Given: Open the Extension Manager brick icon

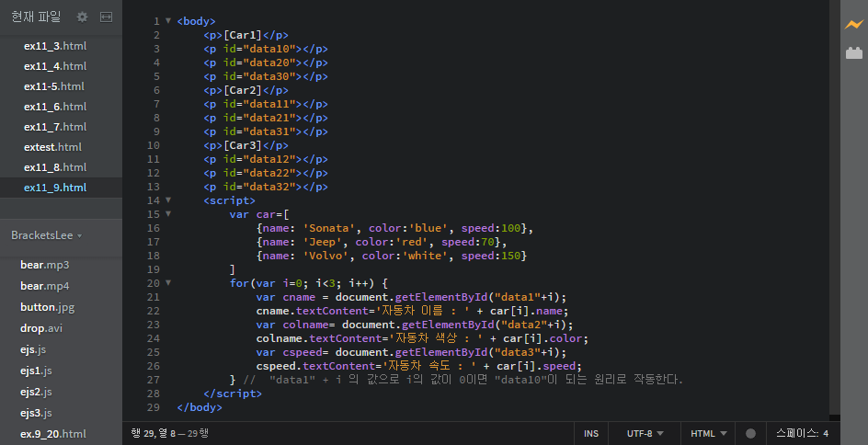Looking at the screenshot, I should [854, 52].
